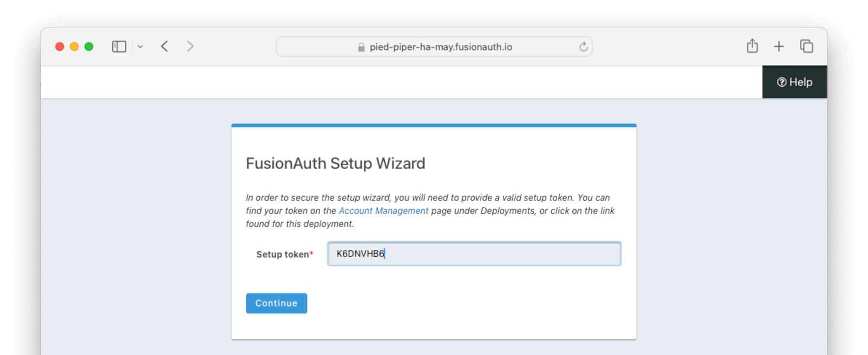The height and width of the screenshot is (355, 868).
Task: Follow the Account Management link
Action: (x=383, y=211)
